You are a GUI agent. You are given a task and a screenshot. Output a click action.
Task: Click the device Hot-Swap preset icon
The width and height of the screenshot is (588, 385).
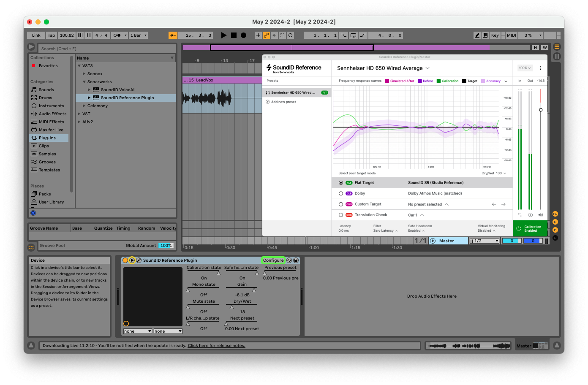pos(289,260)
